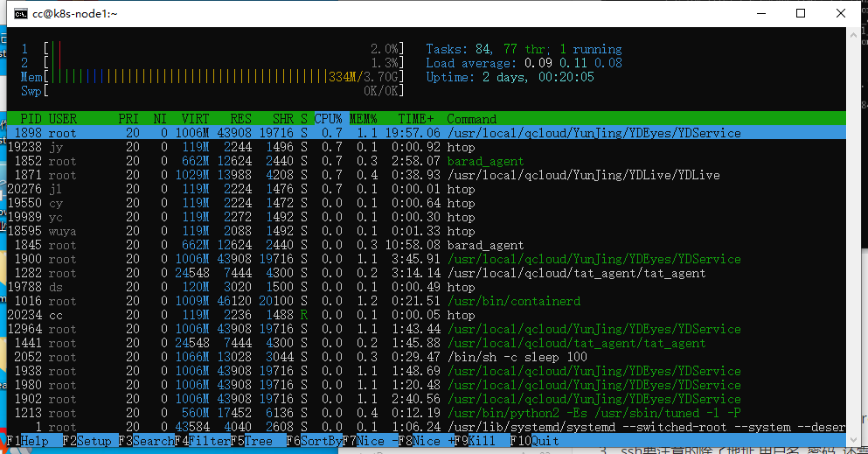Select htop process of user wuya
This screenshot has width=868, height=454.
coord(427,231)
